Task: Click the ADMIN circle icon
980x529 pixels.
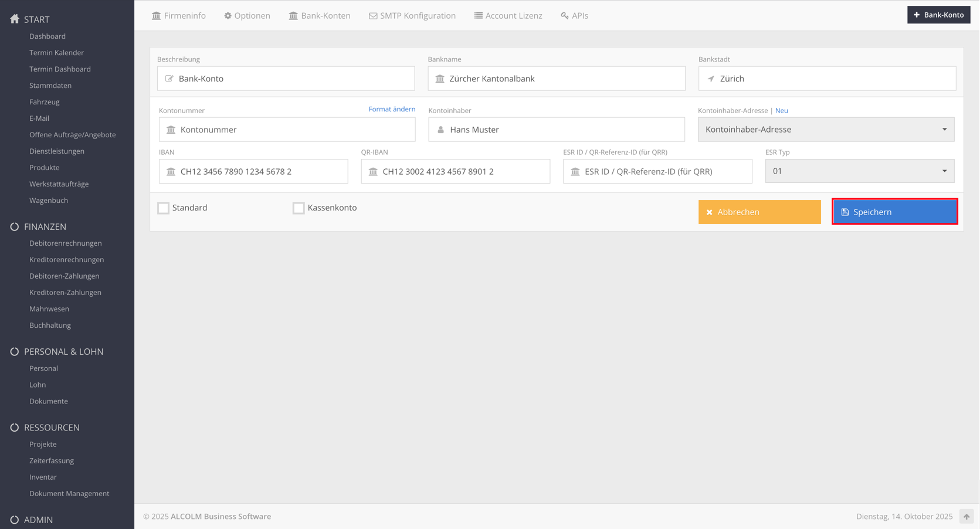Action: [15, 520]
